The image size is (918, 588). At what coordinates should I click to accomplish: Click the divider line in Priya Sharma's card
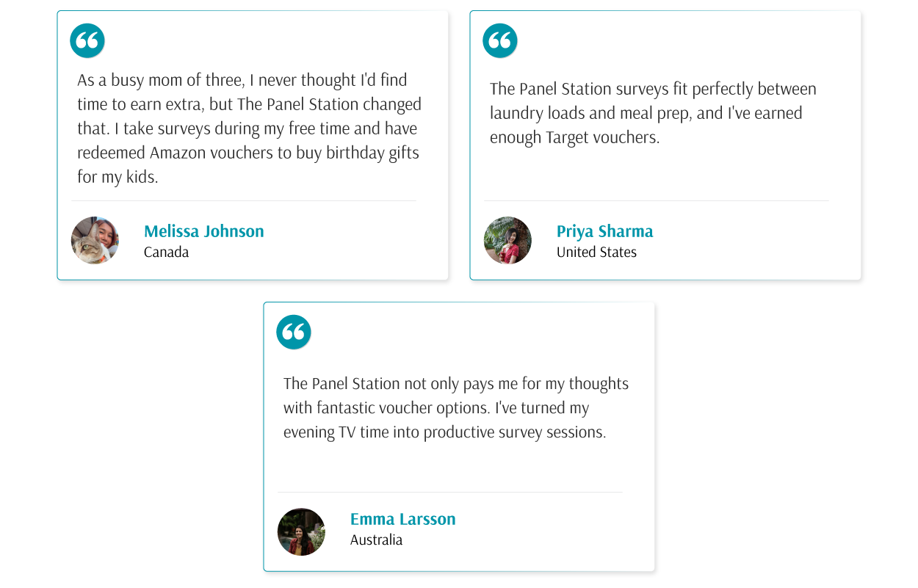(x=657, y=200)
